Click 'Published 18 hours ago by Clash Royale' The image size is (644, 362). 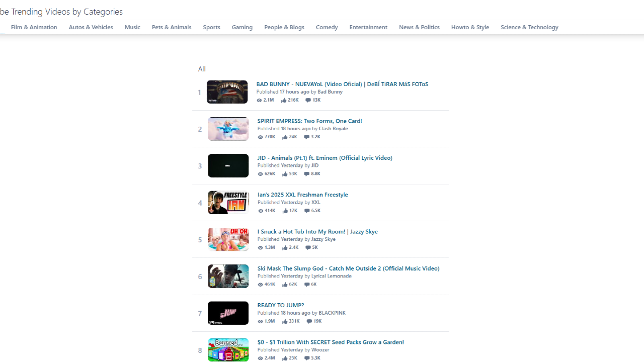point(302,129)
